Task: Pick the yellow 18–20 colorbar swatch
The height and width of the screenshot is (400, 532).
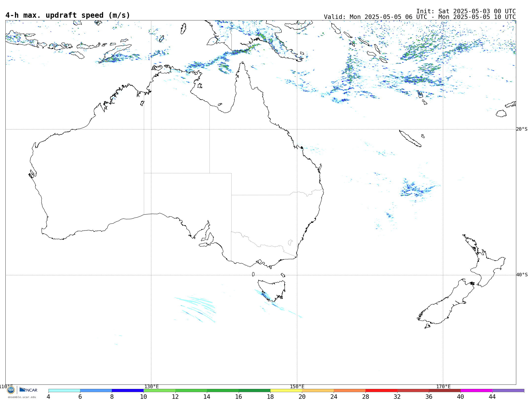Action: [286, 391]
